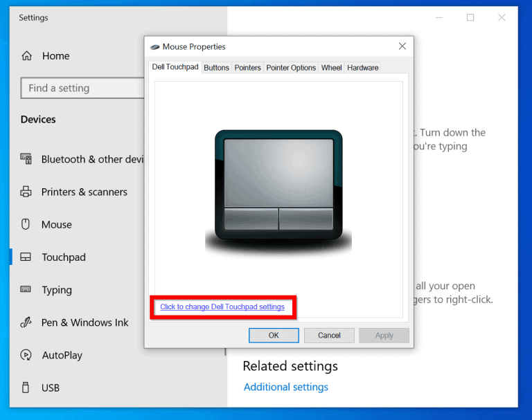Click the USB icon in sidebar

coord(26,387)
